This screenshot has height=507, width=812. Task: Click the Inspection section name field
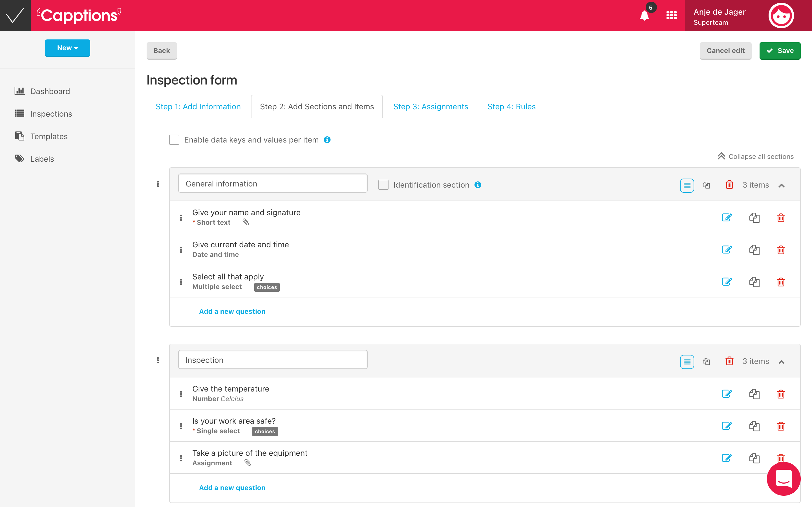point(272,360)
